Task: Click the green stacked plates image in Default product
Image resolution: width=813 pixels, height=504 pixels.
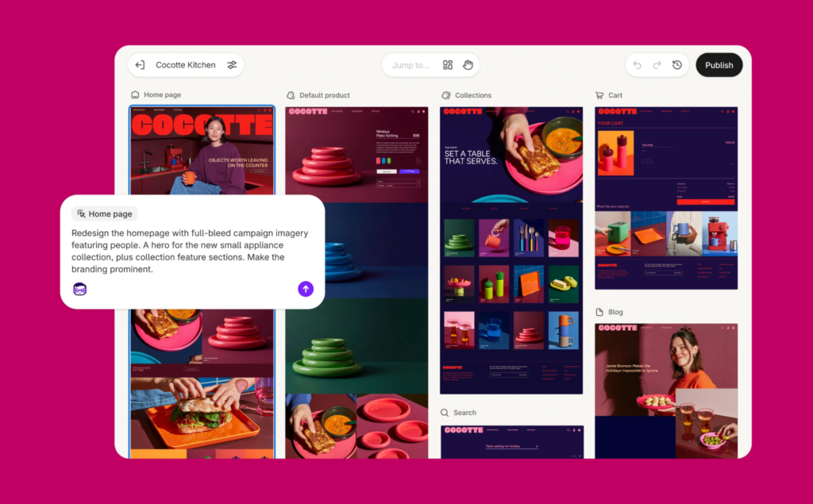Action: [356, 346]
